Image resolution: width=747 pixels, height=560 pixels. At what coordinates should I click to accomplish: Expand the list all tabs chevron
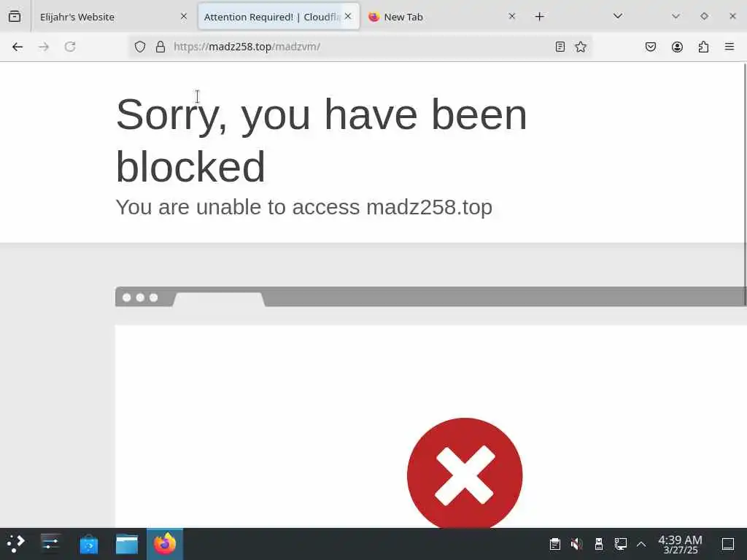pos(618,16)
